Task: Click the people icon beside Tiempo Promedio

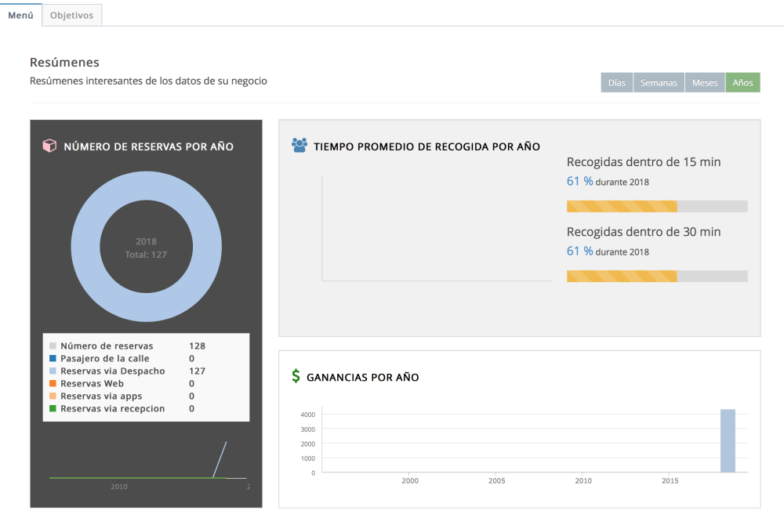Action: (x=299, y=146)
